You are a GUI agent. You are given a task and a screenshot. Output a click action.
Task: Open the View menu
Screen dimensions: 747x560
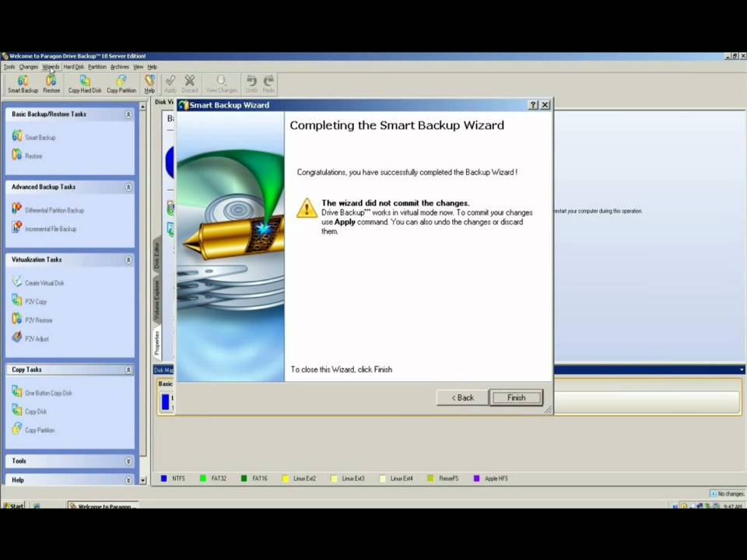139,67
